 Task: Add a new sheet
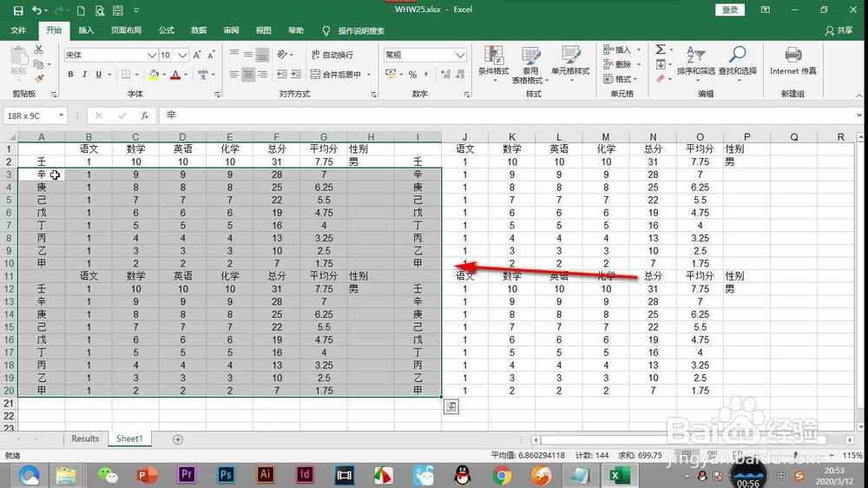click(178, 439)
